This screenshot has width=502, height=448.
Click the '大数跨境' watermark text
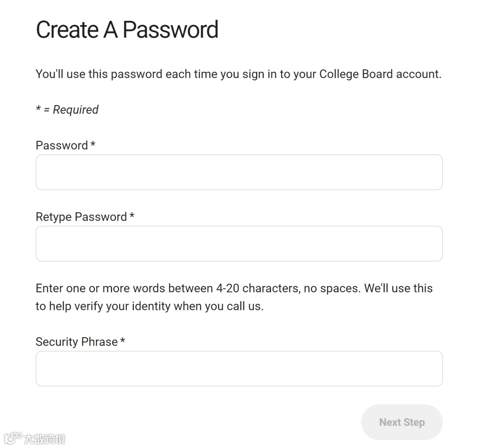click(45, 439)
